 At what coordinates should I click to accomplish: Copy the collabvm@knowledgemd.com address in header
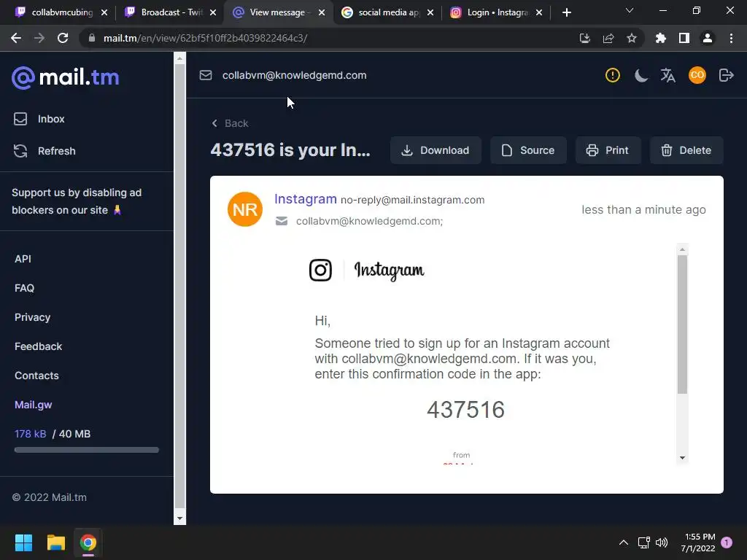[x=294, y=75]
